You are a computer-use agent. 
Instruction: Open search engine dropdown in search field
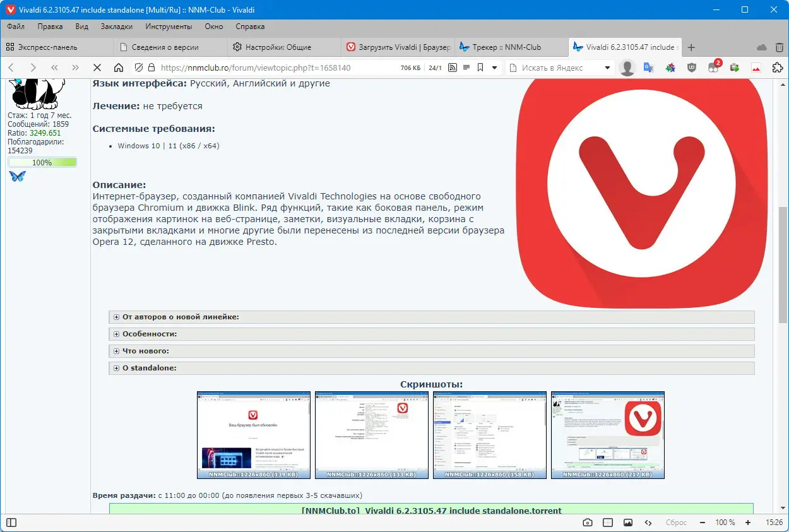[x=608, y=68]
